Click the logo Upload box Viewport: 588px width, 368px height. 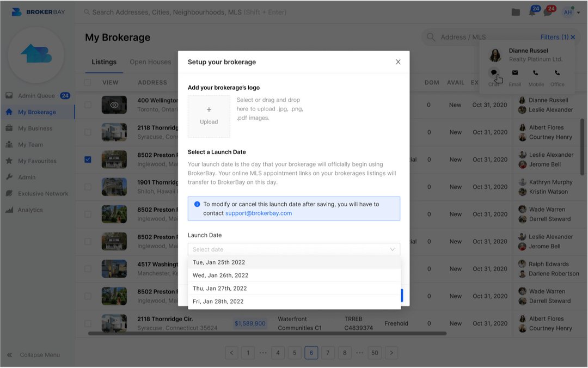click(209, 116)
